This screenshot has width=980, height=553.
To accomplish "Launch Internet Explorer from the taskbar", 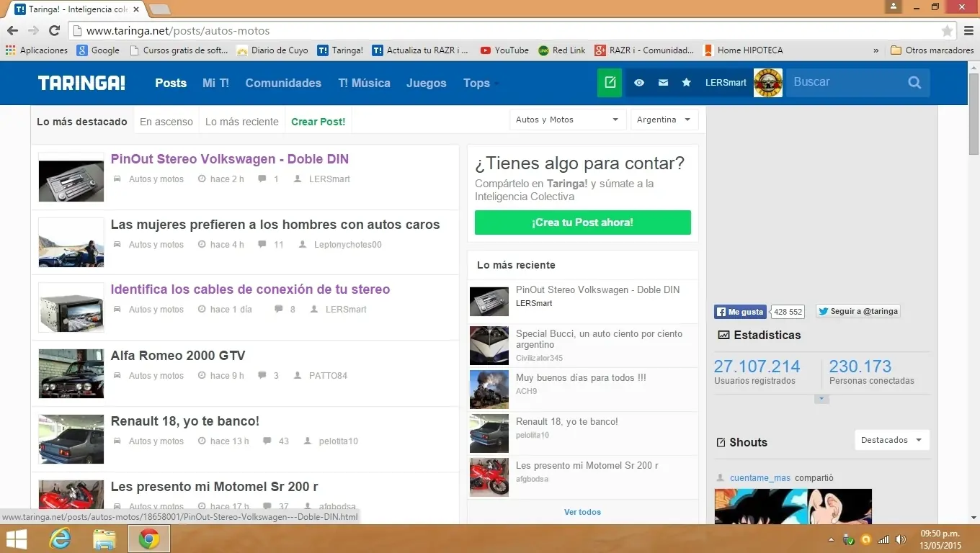I will (59, 539).
